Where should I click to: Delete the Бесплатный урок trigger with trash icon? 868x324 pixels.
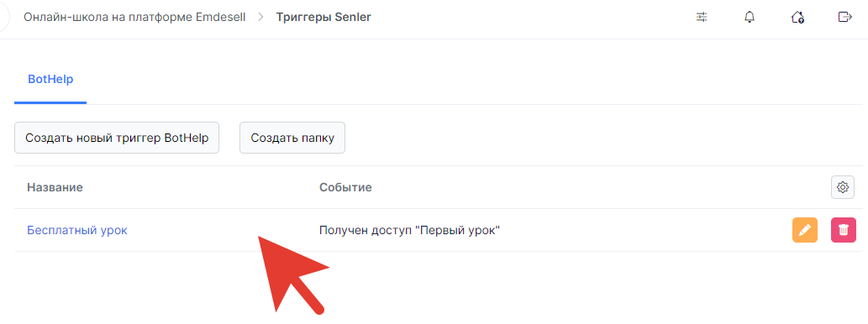click(x=843, y=230)
